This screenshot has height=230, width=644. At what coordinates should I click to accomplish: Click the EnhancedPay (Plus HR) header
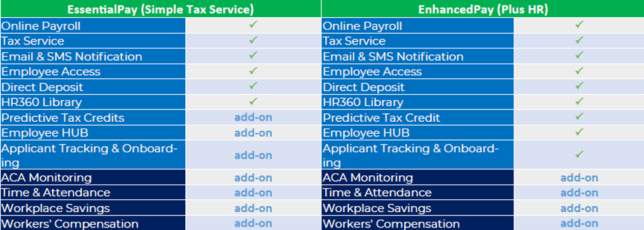[x=483, y=10]
